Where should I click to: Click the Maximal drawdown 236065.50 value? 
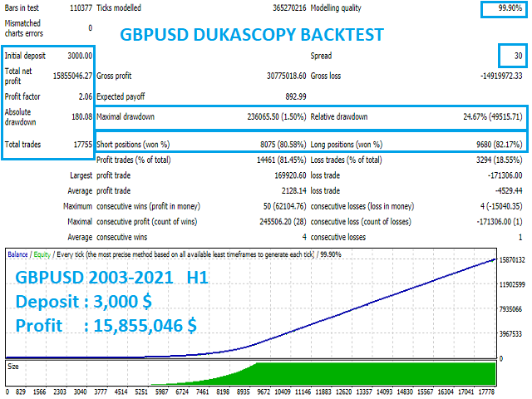pos(278,117)
